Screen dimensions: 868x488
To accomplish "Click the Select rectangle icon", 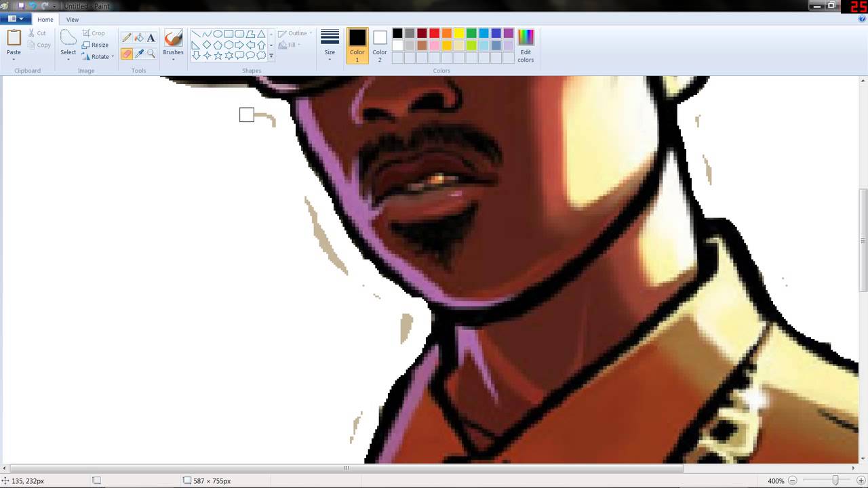I will pyautogui.click(x=68, y=38).
